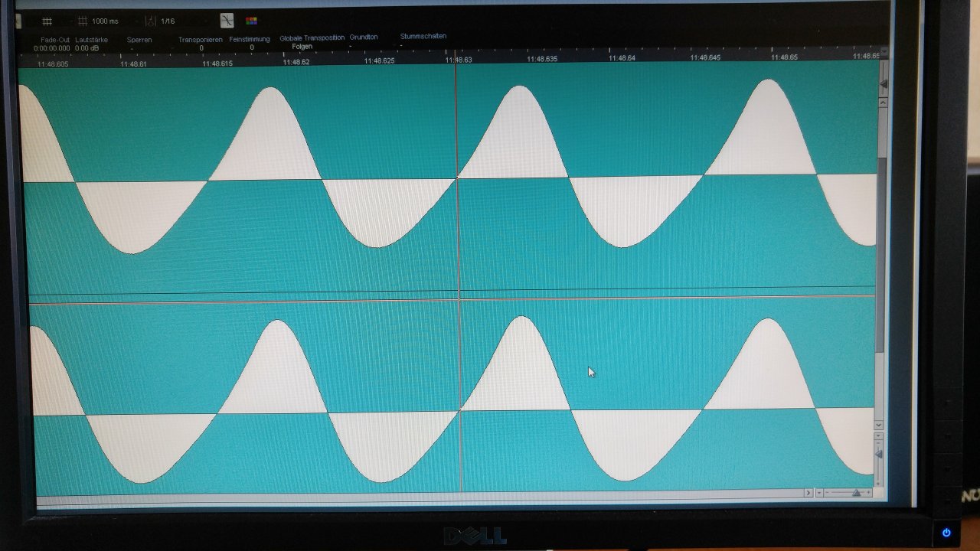The width and height of the screenshot is (980, 551).
Task: Click the horizontal zoom in plus button
Action: point(868,493)
